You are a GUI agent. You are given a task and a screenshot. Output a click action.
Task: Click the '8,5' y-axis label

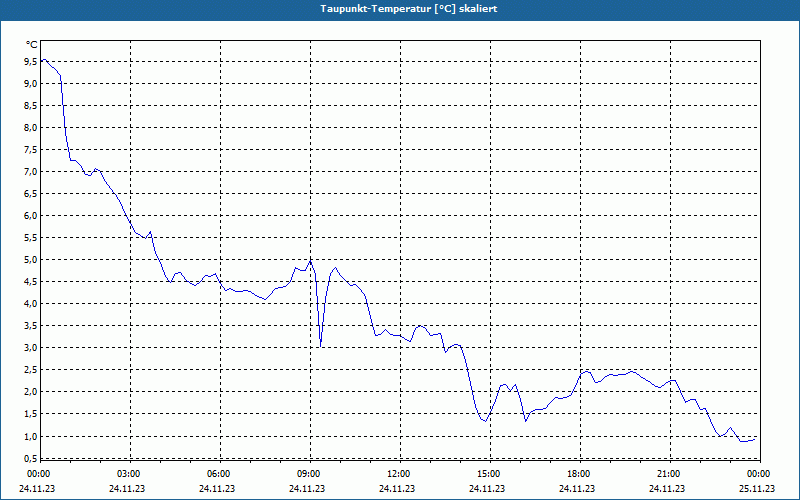31,106
